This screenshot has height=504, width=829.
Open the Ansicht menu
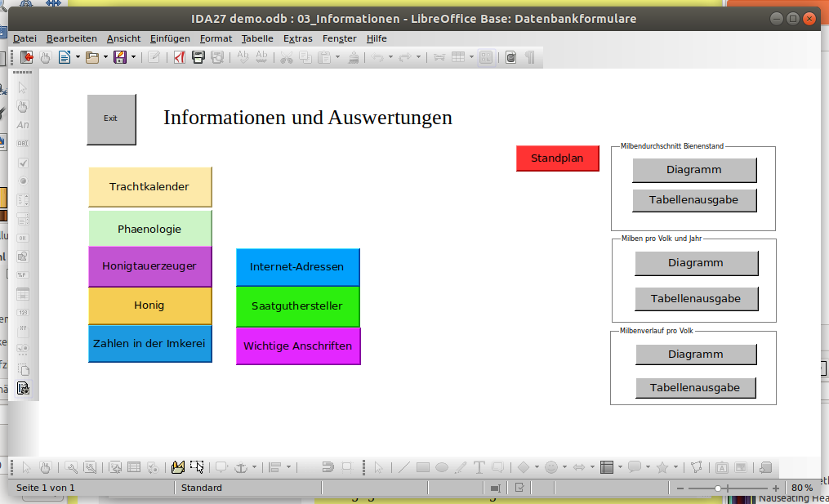point(123,38)
